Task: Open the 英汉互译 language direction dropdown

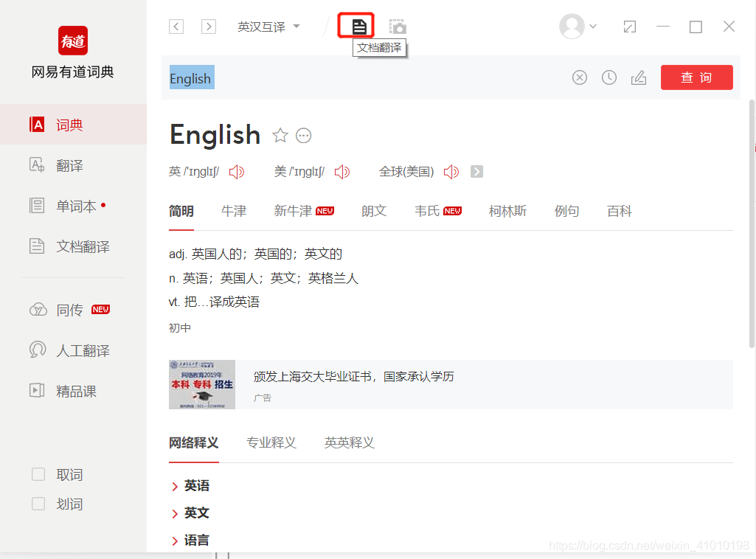Action: (268, 25)
